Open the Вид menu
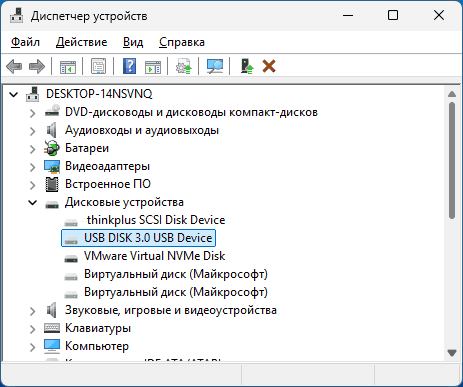 [133, 42]
